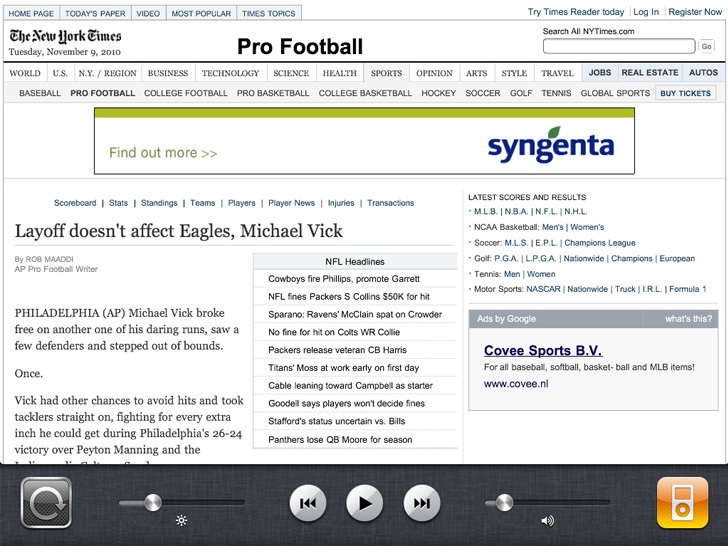Click what's this? in Google ads
The height and width of the screenshot is (546, 728).
coord(688,319)
